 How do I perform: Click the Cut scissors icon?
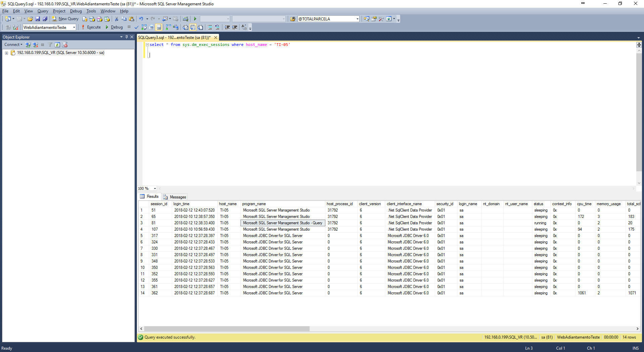point(116,19)
